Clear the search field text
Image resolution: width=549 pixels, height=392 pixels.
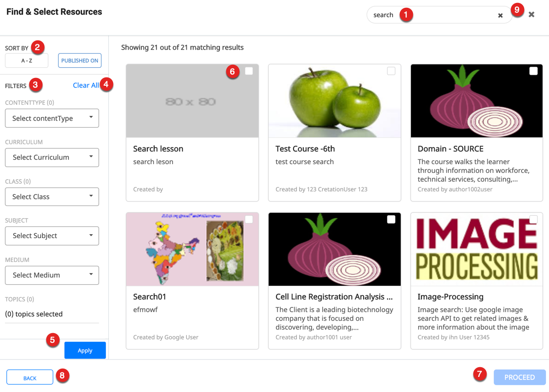pos(500,16)
